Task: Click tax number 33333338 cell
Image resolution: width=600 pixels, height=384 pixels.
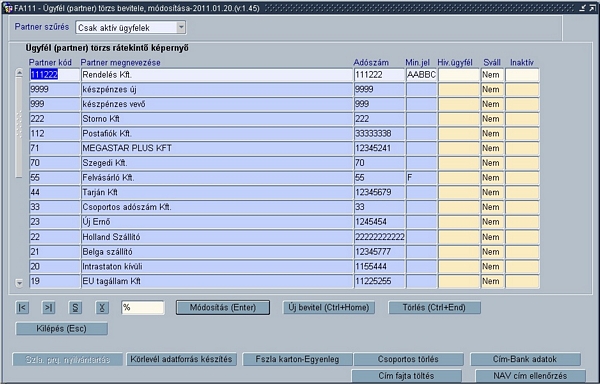Action: [379, 133]
